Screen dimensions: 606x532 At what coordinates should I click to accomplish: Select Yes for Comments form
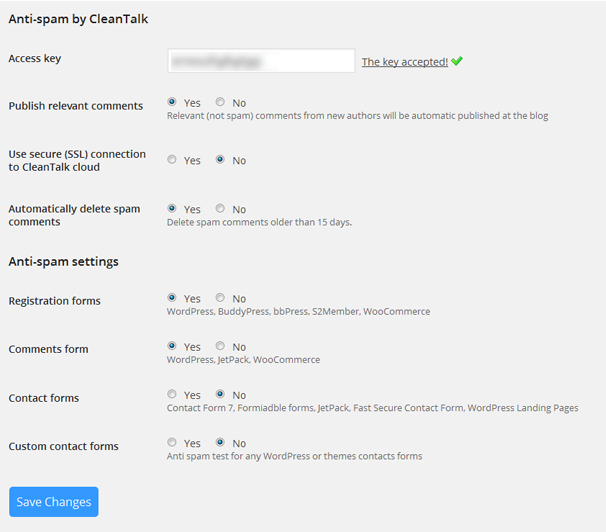tap(173, 346)
